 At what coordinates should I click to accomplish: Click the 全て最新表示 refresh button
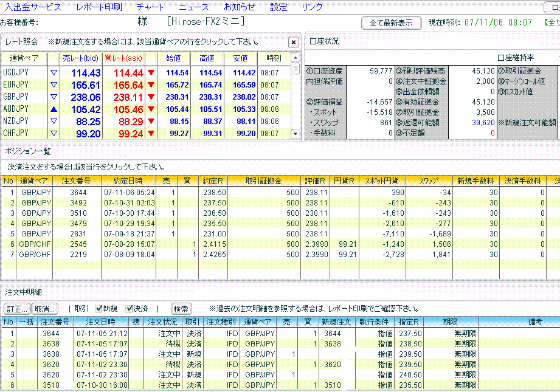pyautogui.click(x=391, y=23)
